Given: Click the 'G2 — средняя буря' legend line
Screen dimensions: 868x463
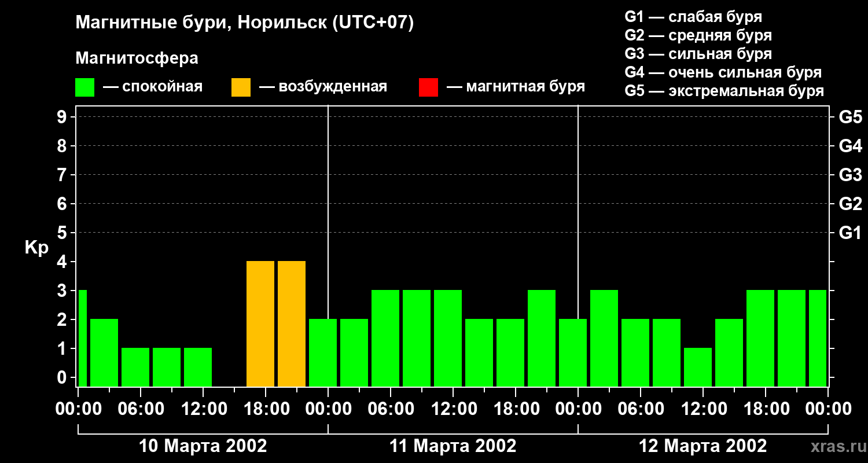Looking at the screenshot, I should [x=698, y=35].
